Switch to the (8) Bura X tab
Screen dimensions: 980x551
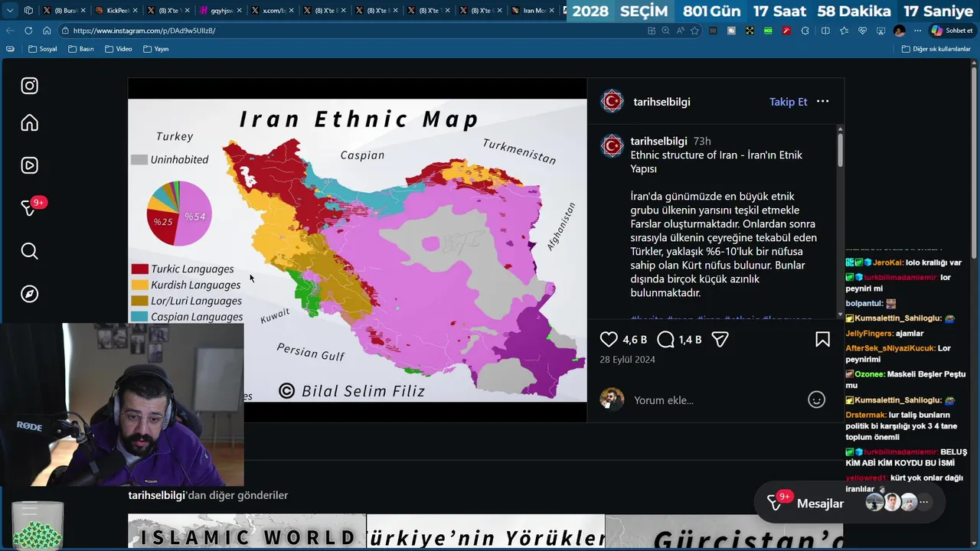click(63, 10)
